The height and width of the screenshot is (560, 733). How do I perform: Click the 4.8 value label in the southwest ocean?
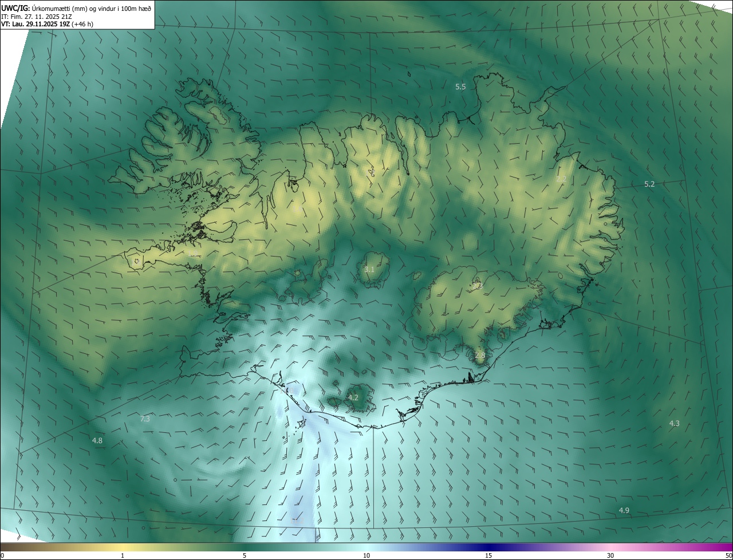coord(97,440)
